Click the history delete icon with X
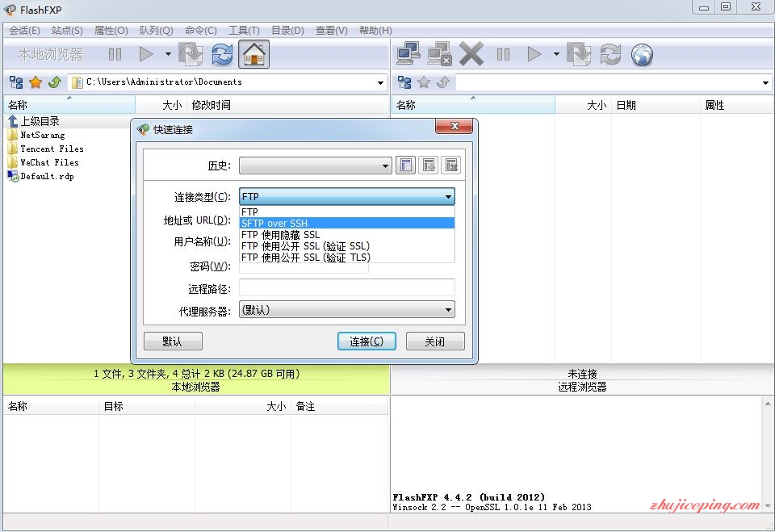Image resolution: width=775 pixels, height=532 pixels. point(451,165)
